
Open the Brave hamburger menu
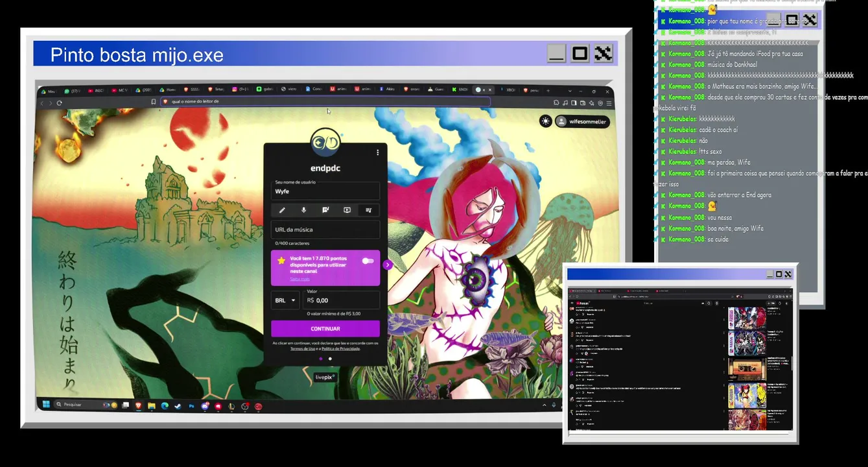point(609,103)
